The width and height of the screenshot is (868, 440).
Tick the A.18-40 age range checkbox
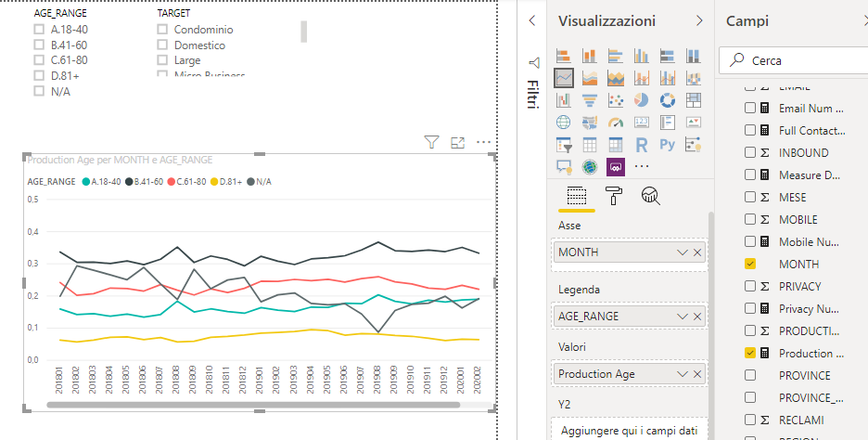click(x=39, y=29)
